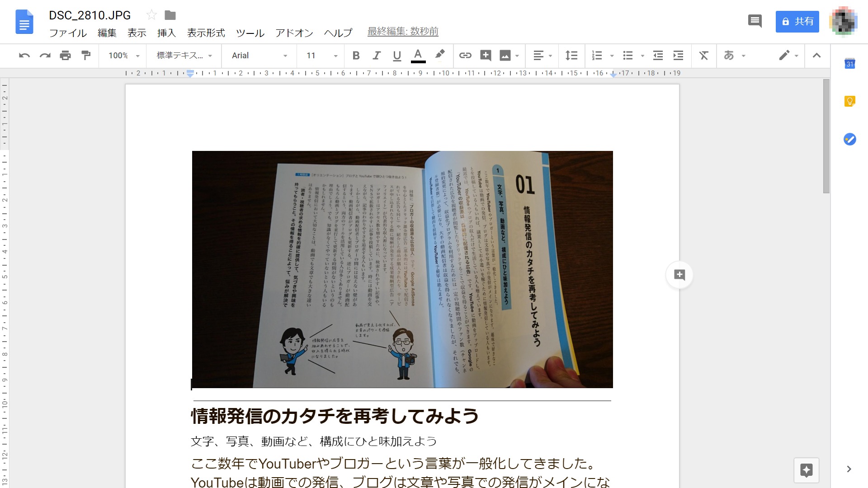Rename the DSC_2810.JPG document title
This screenshot has width=868, height=488.
pyautogui.click(x=90, y=15)
